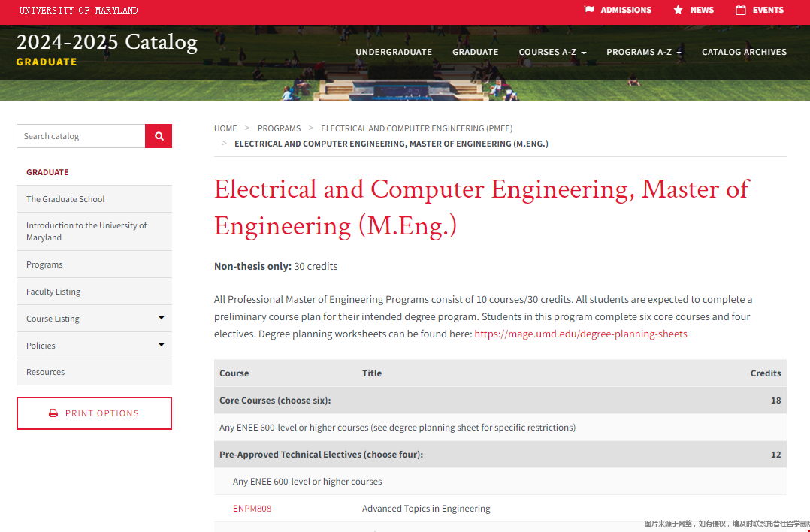This screenshot has width=810, height=532.
Task: Click the Credits column header
Action: [766, 373]
